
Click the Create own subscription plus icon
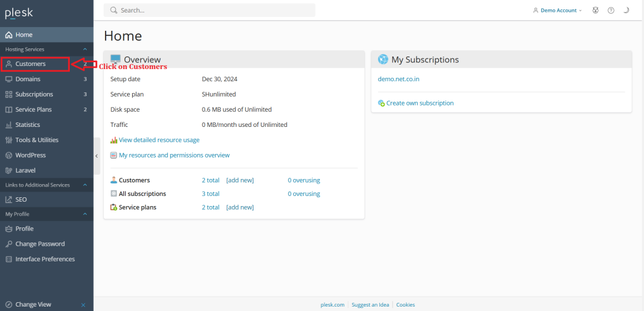(x=382, y=104)
